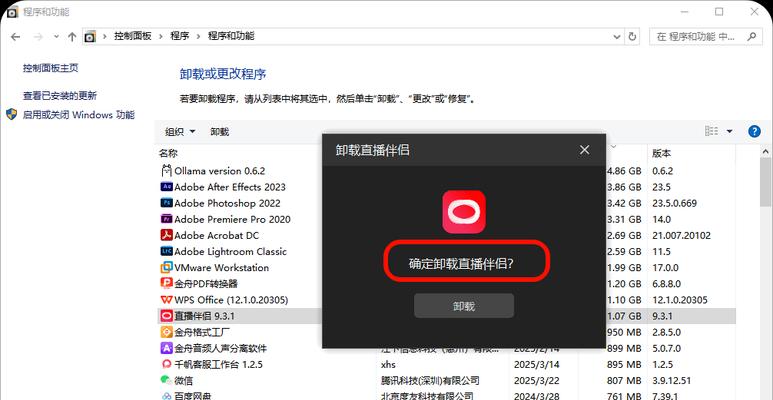773x400 pixels.
Task: Change the view layout icon
Action: tap(711, 131)
